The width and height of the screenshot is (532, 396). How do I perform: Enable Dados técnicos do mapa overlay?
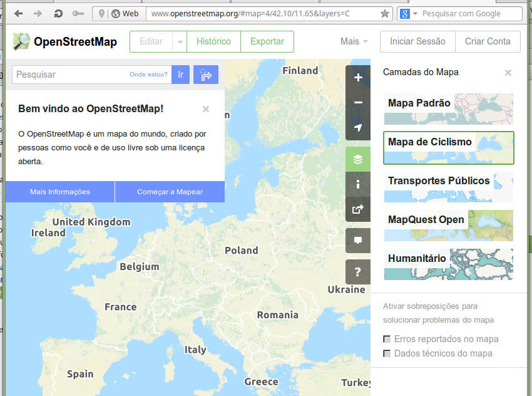pos(387,353)
